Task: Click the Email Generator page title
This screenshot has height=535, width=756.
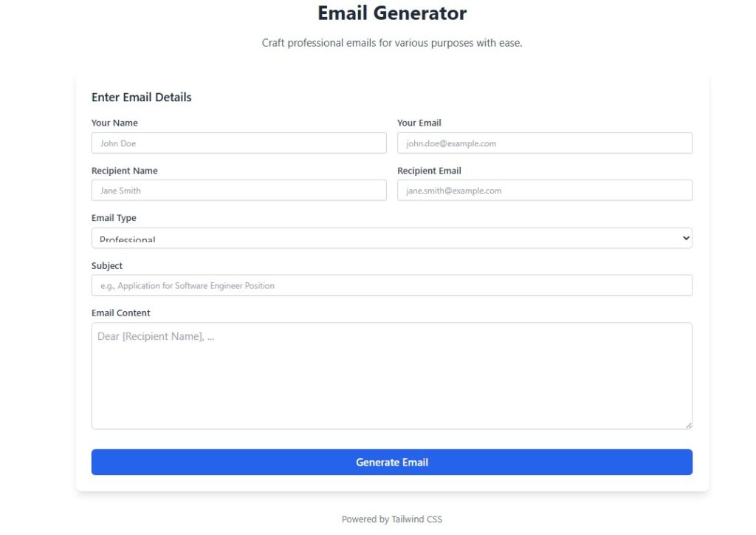Action: (x=391, y=13)
